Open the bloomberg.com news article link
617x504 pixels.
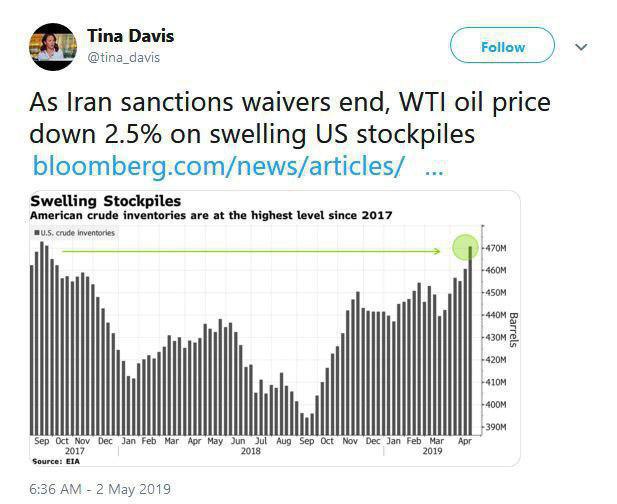[218, 165]
